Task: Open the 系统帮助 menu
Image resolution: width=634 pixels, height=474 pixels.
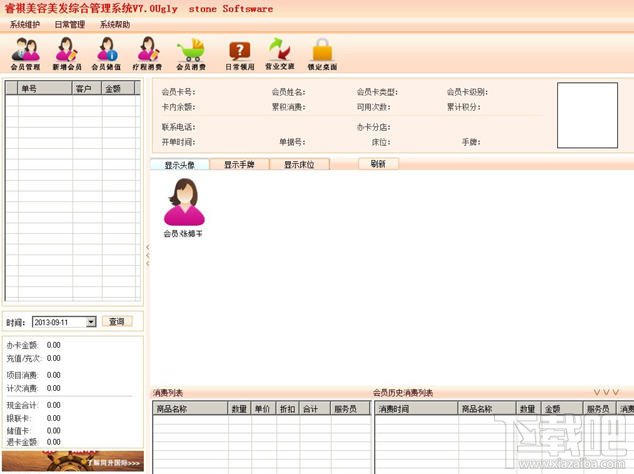Action: 115,25
